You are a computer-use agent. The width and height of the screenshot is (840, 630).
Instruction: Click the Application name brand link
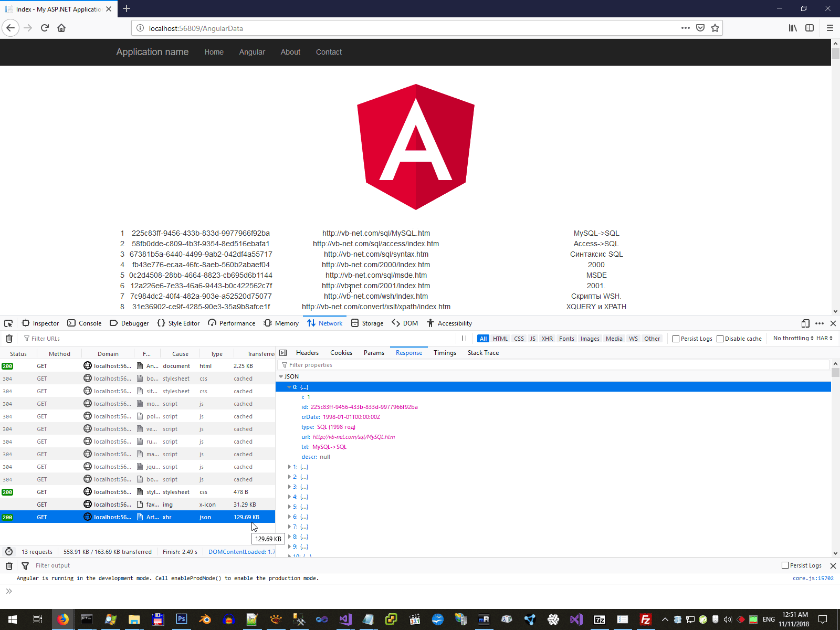pyautogui.click(x=152, y=52)
